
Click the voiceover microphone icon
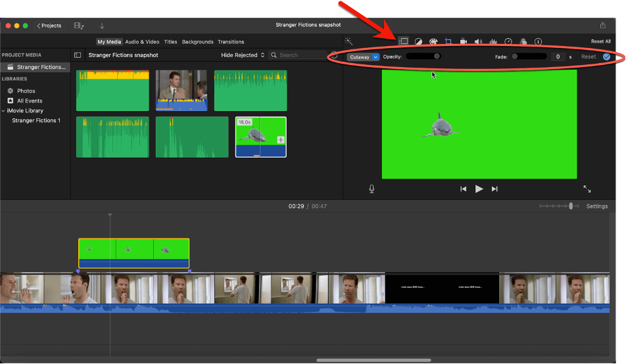click(372, 189)
